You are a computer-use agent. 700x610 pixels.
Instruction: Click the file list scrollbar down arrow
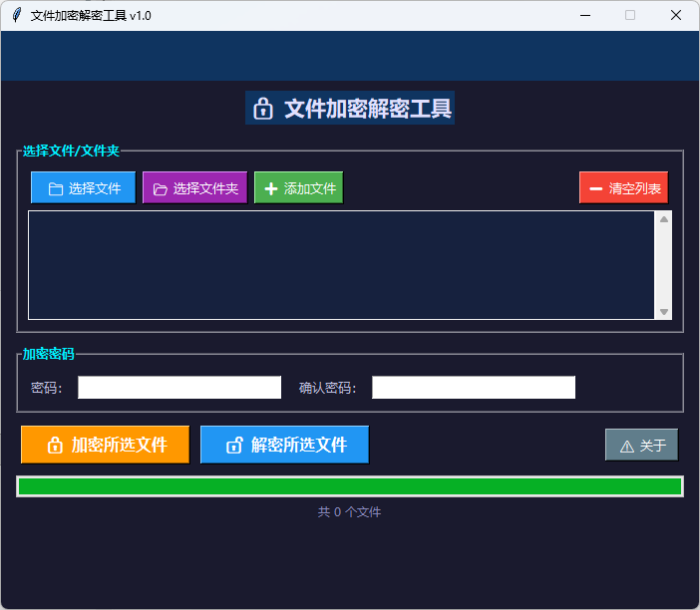pos(664,311)
